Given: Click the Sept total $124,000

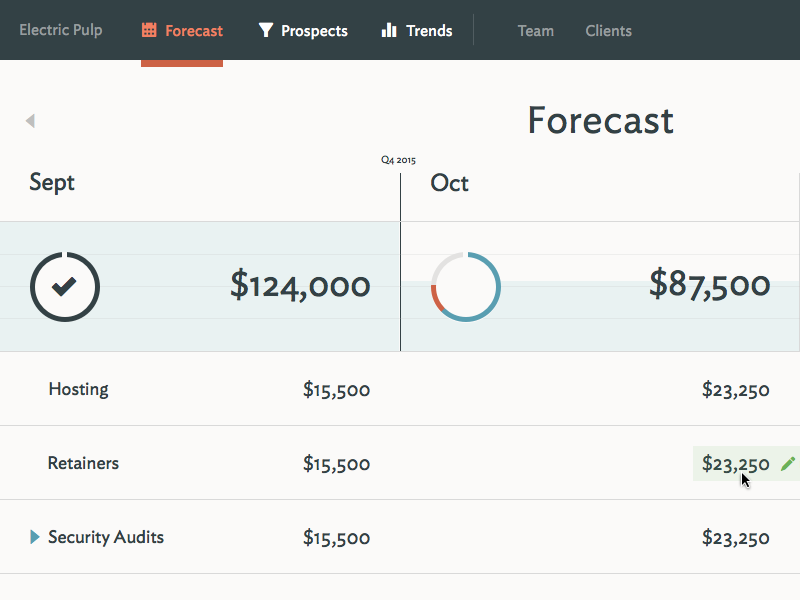Looking at the screenshot, I should 300,286.
